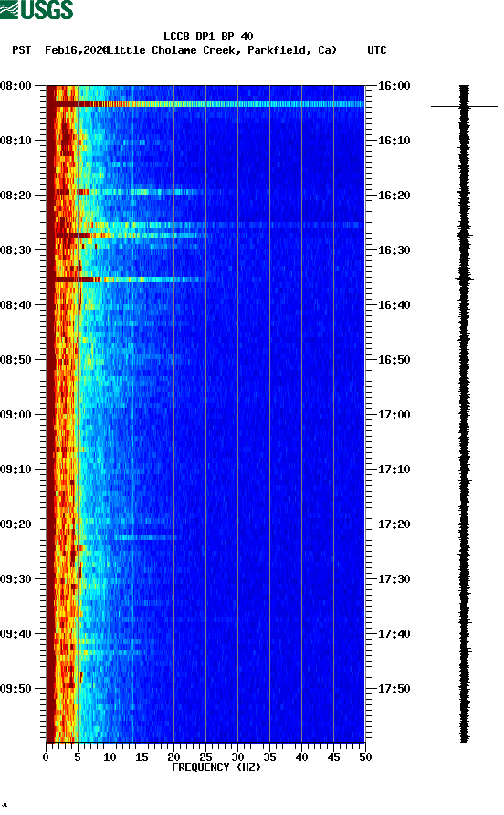Click the 08:50 PST time label
This screenshot has height=815, width=504.
[16, 360]
